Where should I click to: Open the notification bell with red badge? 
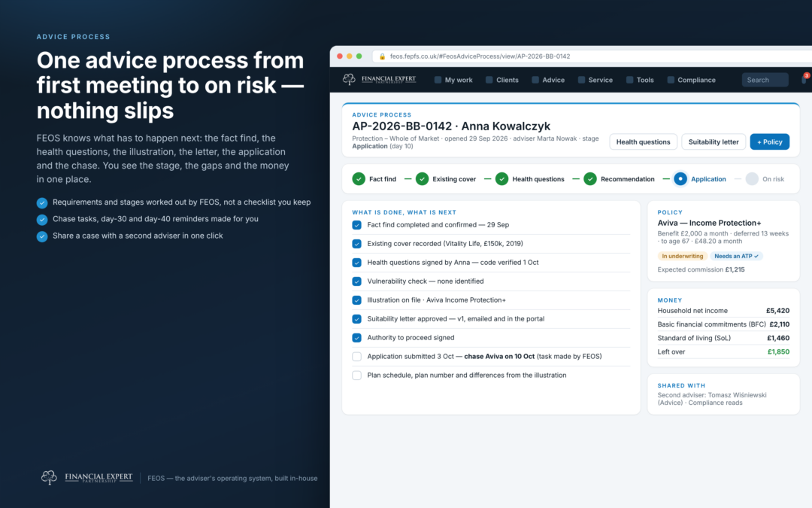(804, 79)
